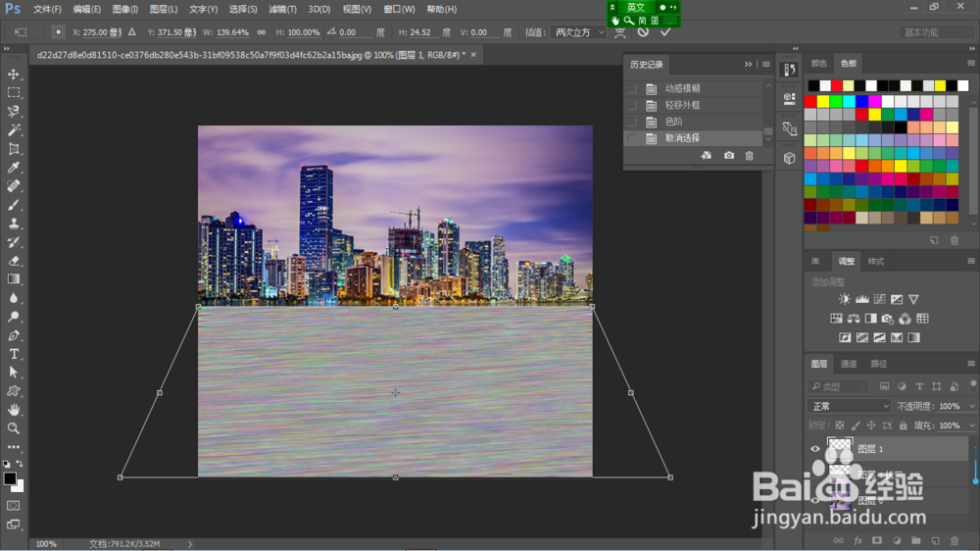Viewport: 980px width, 551px height.
Task: Toggle history source box for 动感模糊
Action: coord(632,89)
